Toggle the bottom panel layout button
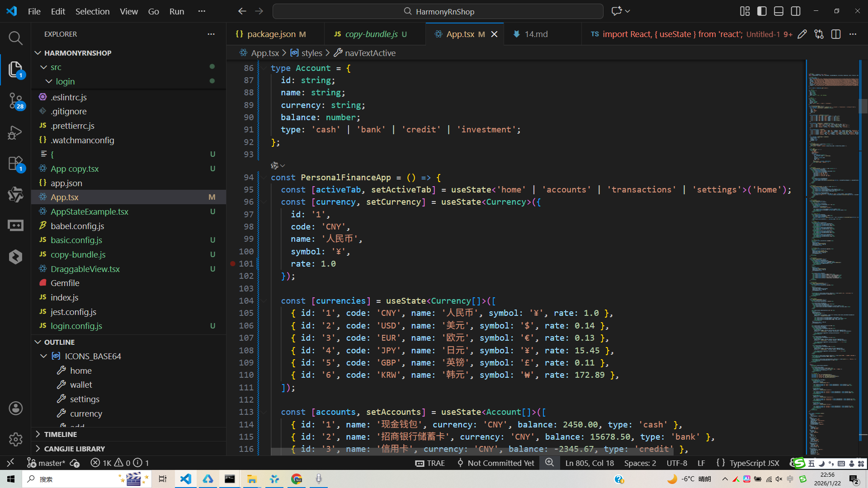Image resolution: width=868 pixels, height=488 pixels. coord(778,11)
